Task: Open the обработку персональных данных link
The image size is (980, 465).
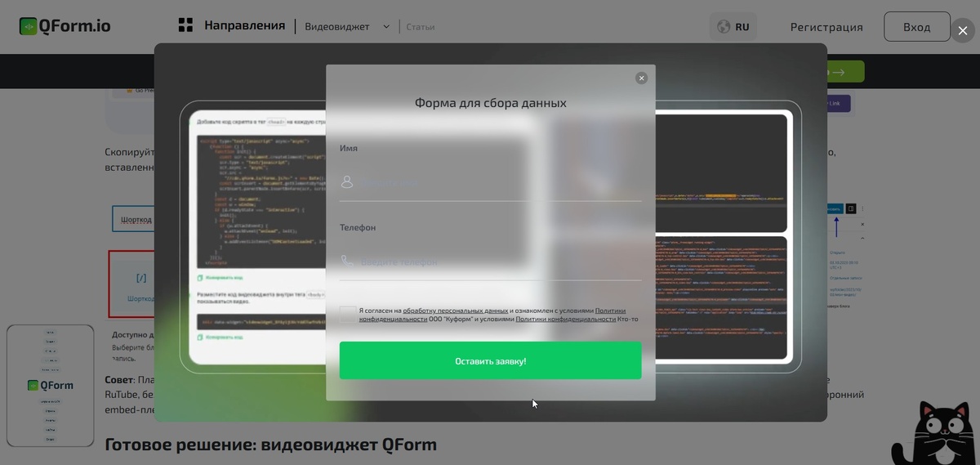Action: tap(455, 311)
